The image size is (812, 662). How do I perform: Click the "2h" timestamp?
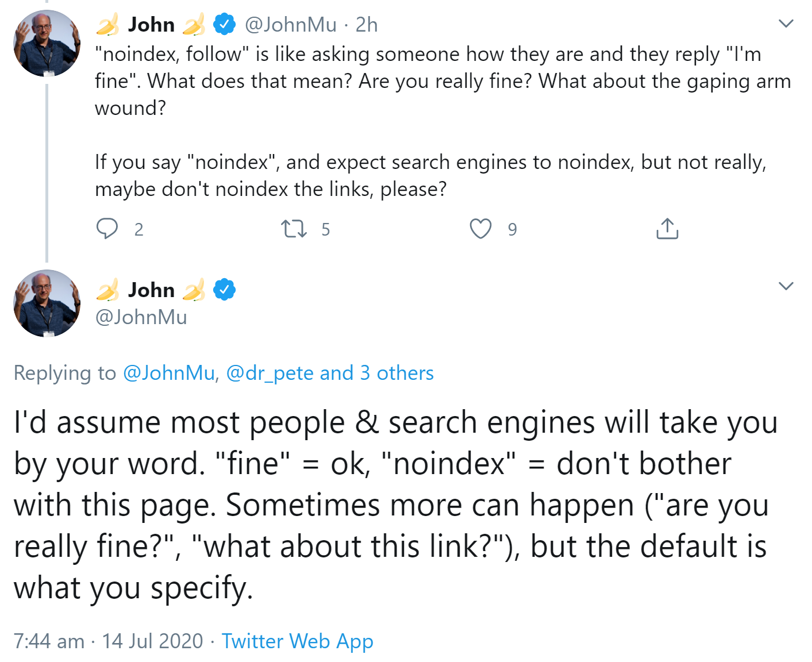(366, 24)
